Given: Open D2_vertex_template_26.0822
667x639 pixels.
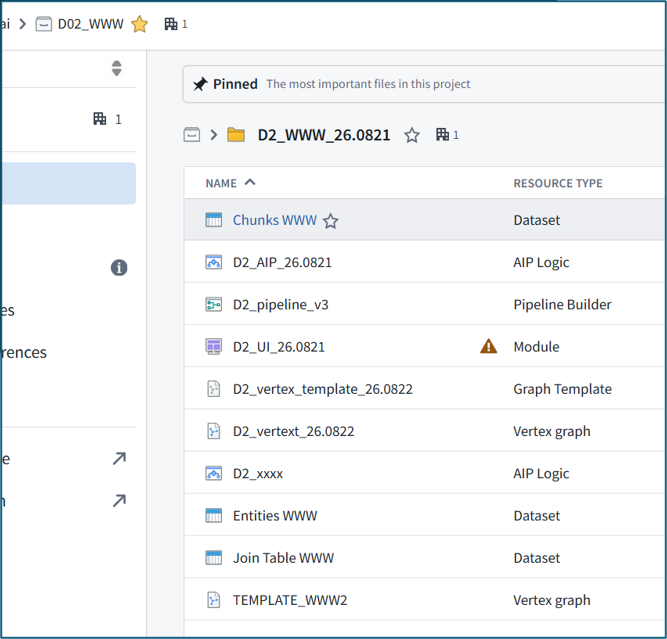Looking at the screenshot, I should [x=323, y=389].
